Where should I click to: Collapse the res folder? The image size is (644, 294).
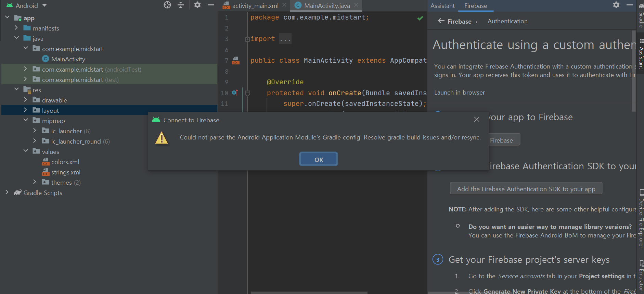[16, 89]
